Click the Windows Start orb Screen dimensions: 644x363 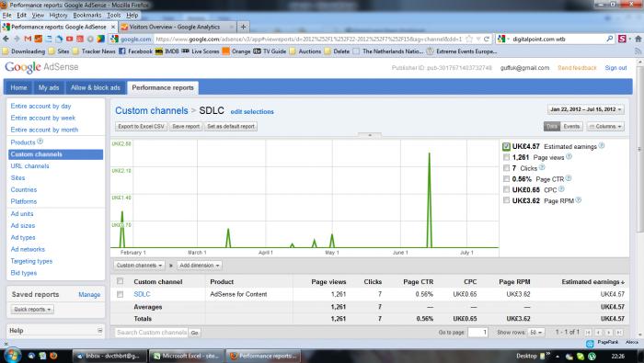point(11,355)
